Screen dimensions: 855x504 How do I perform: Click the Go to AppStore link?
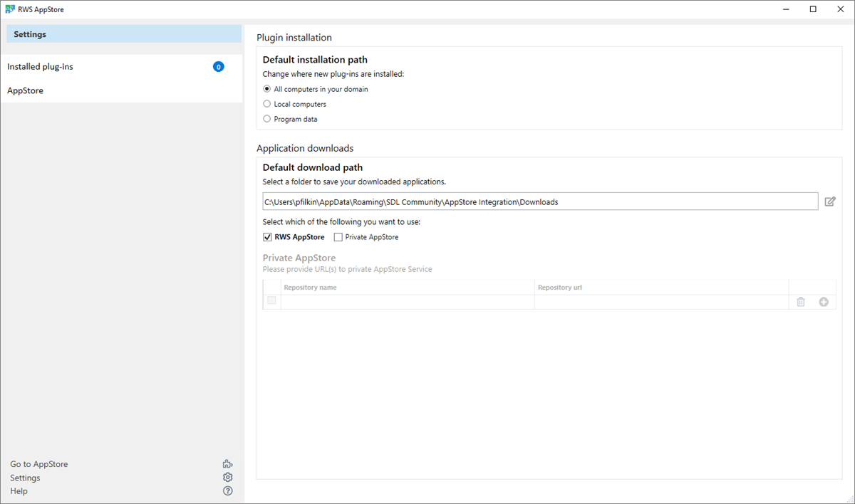pyautogui.click(x=38, y=463)
